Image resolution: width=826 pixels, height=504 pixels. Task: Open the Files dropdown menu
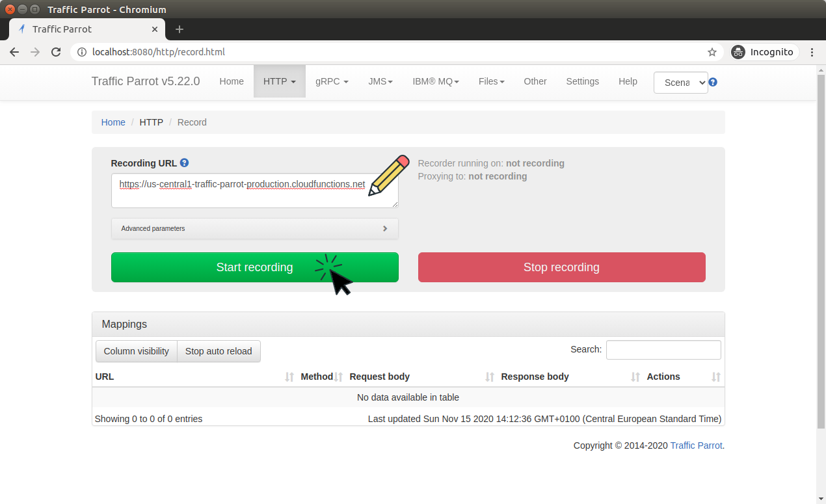point(492,81)
